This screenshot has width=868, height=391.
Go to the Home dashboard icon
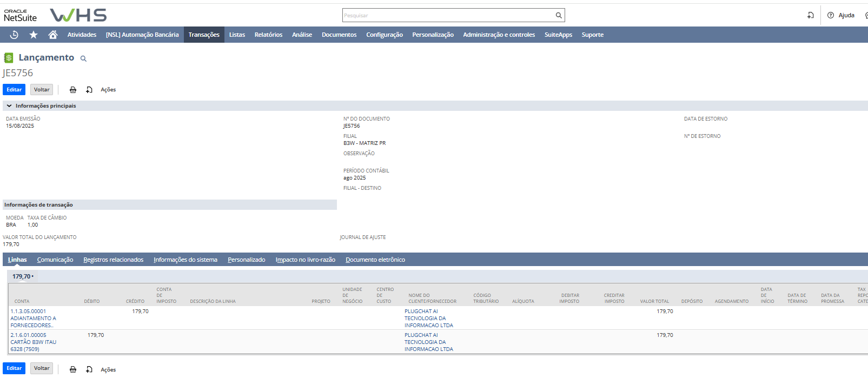[x=52, y=35]
